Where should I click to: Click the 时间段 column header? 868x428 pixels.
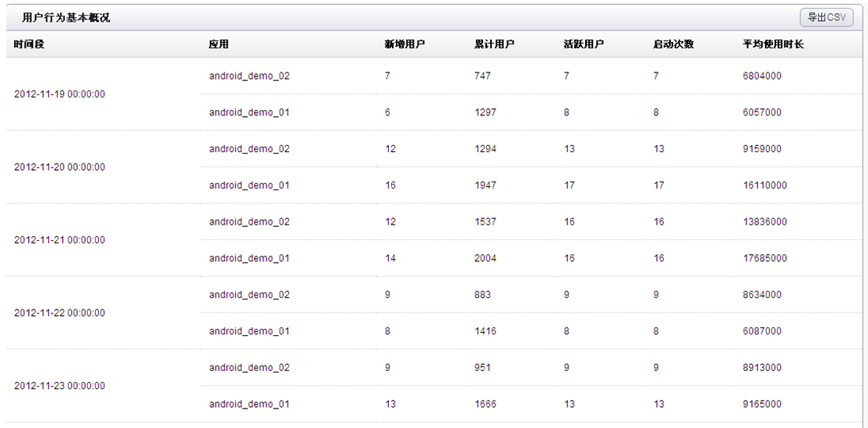[x=30, y=44]
